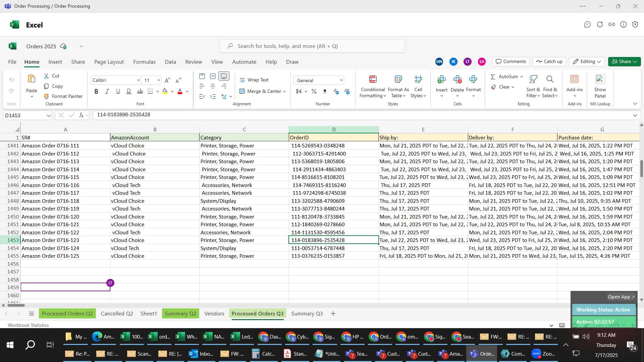Viewport: 644px width, 362px height.
Task: Toggle Strikethrough formatting
Action: point(140,91)
